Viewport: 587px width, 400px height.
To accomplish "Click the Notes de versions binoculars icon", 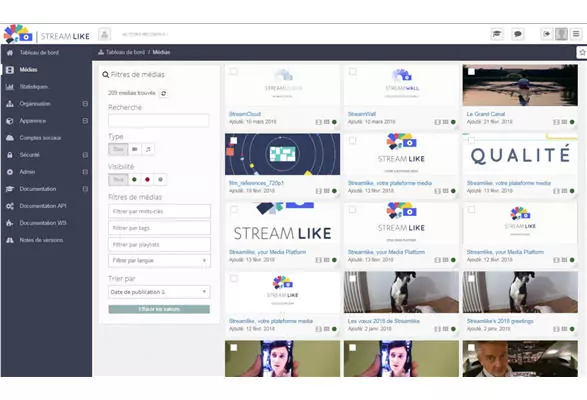I will (10, 240).
